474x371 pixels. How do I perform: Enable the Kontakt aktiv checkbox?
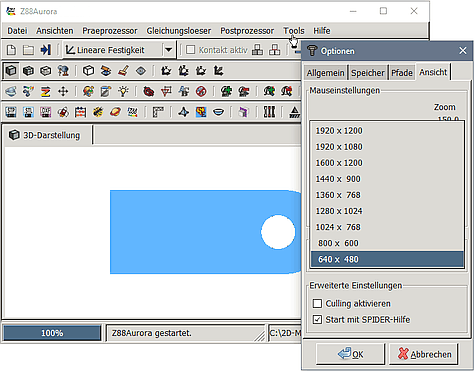point(191,50)
